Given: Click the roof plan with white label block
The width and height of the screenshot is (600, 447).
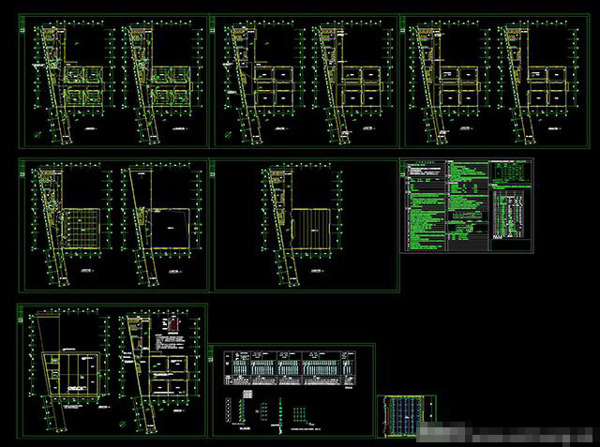Looking at the screenshot, I should [69, 371].
